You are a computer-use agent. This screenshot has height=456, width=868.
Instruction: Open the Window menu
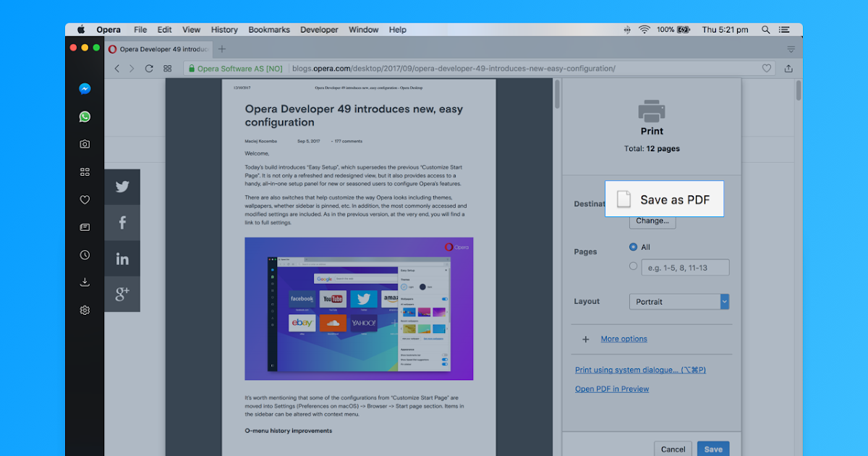pyautogui.click(x=364, y=30)
